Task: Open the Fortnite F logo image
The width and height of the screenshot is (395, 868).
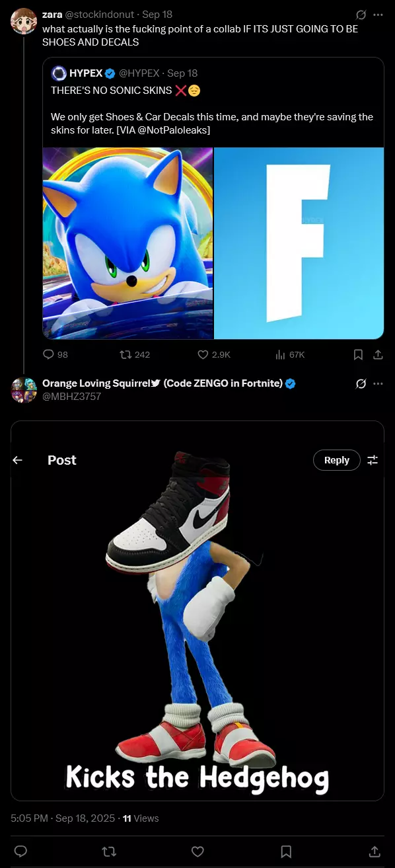Action: [299, 243]
